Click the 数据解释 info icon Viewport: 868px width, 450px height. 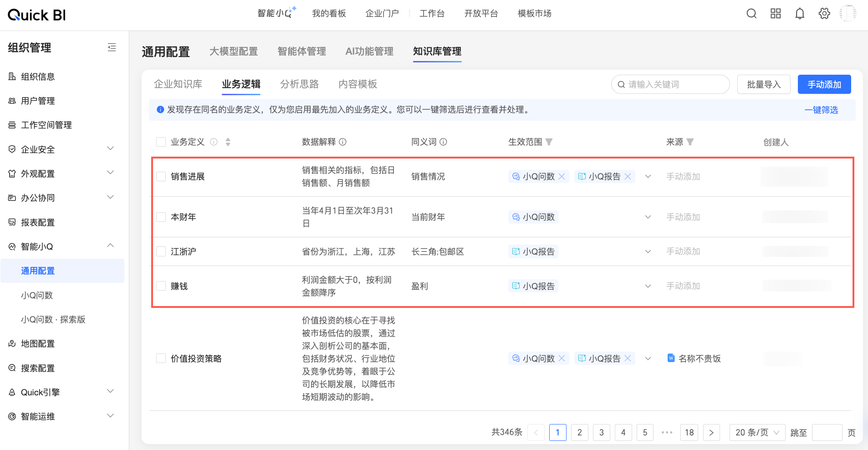coord(343,142)
